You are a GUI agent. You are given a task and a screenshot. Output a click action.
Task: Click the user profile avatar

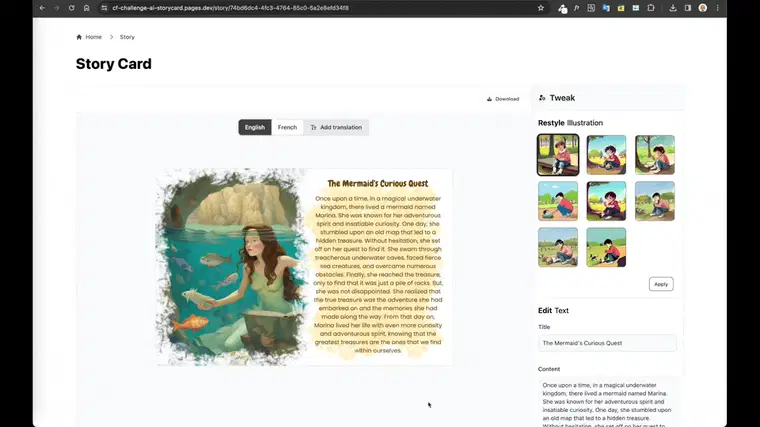[702, 8]
